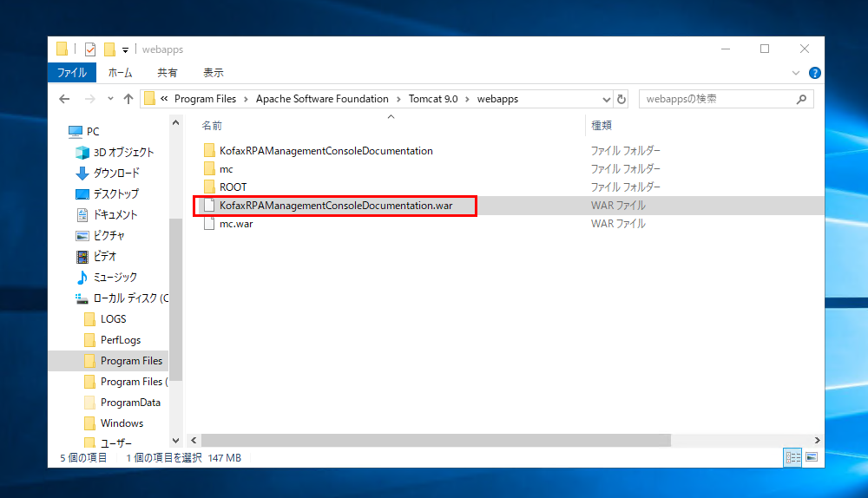
Task: Click the folder icon in the address bar
Action: (149, 99)
